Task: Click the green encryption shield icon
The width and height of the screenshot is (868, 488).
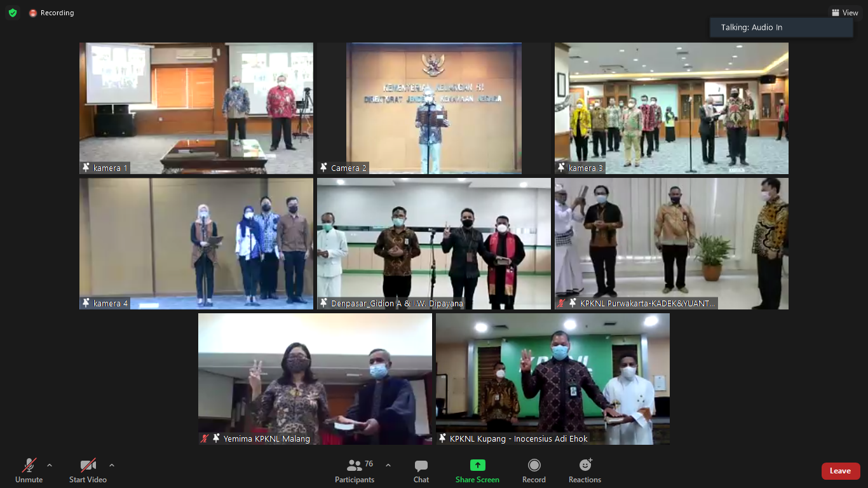Action: click(13, 13)
